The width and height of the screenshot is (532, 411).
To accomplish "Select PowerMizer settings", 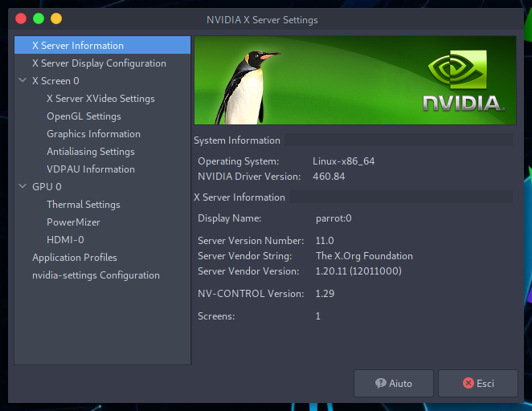I will pyautogui.click(x=74, y=222).
